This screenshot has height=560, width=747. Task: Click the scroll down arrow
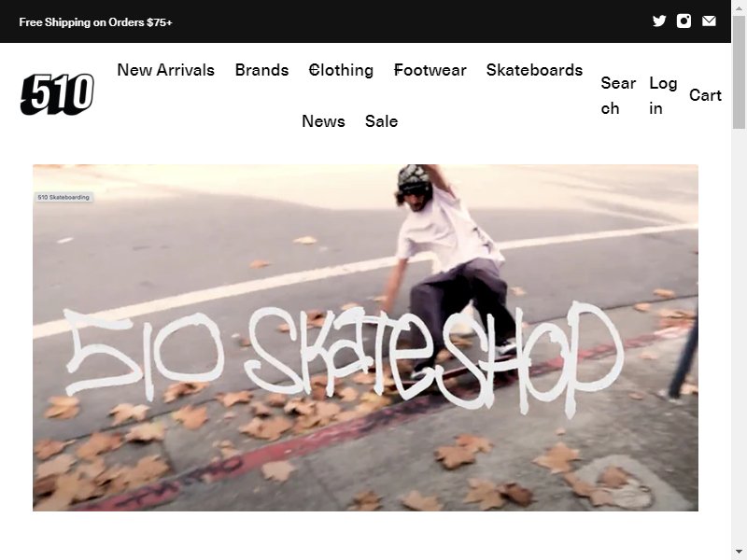[x=739, y=553]
